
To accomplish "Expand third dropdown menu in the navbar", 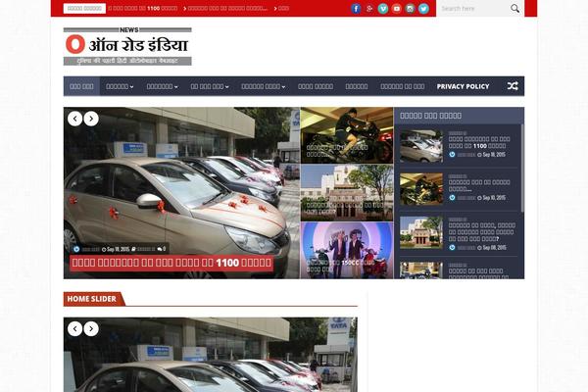I will (210, 86).
